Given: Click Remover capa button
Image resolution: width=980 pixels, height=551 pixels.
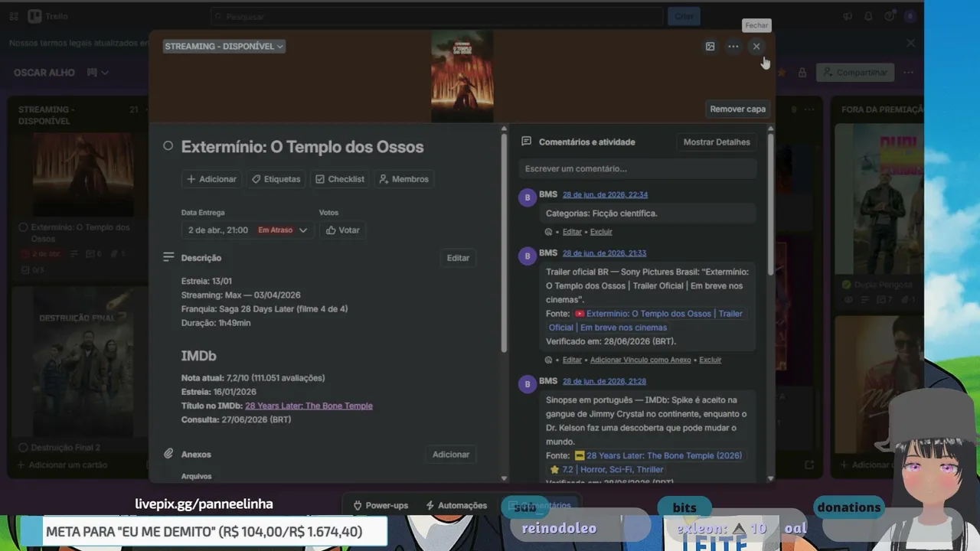Looking at the screenshot, I should pos(737,109).
